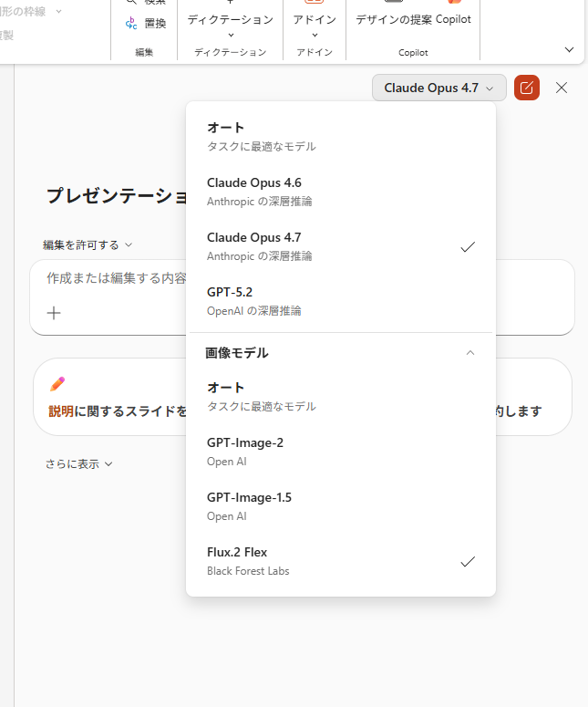This screenshot has width=588, height=707.
Task: Select オート under 画像モデル
Action: 341,396
